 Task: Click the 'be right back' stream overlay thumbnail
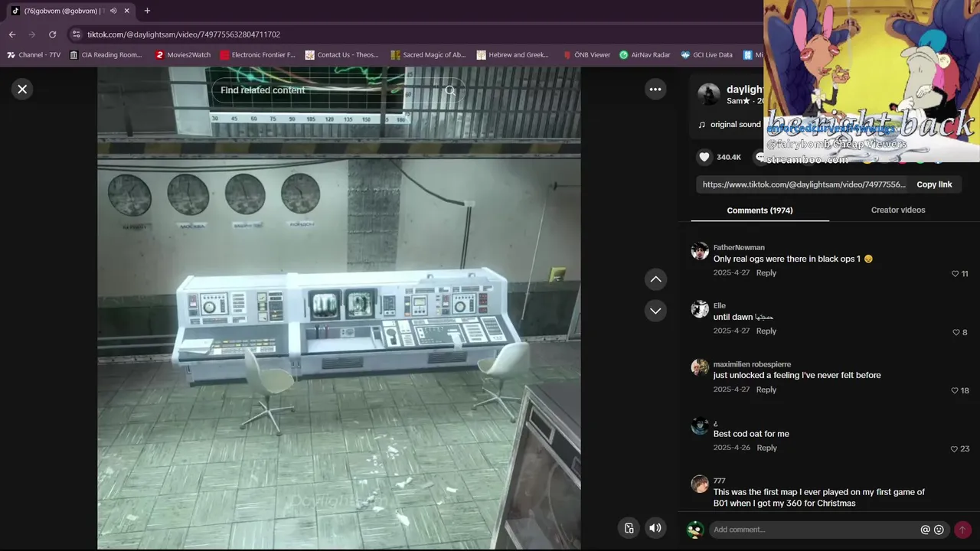tap(871, 81)
